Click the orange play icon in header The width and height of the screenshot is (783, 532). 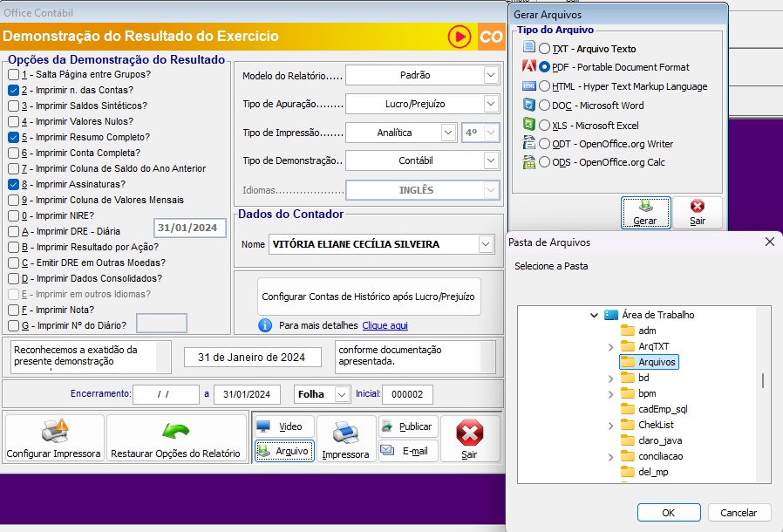tap(460, 37)
